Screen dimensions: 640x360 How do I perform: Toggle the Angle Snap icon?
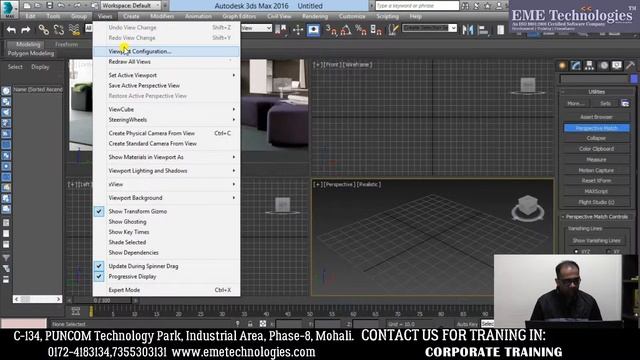click(346, 29)
